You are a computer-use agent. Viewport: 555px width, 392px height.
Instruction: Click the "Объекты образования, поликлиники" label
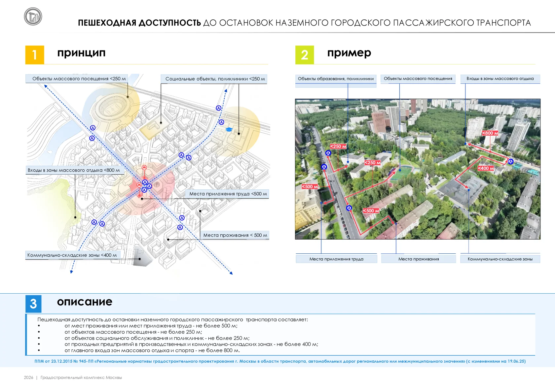tap(336, 79)
